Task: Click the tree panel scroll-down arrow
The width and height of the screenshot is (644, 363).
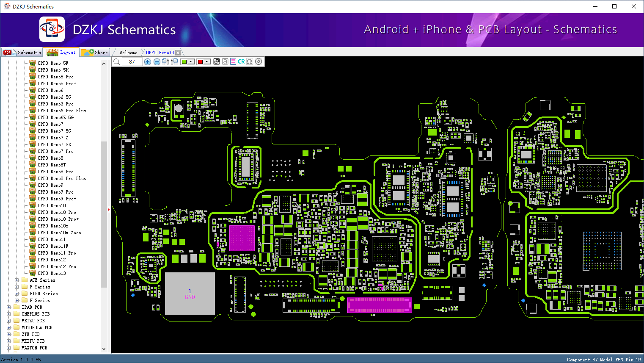Action: pyautogui.click(x=104, y=349)
